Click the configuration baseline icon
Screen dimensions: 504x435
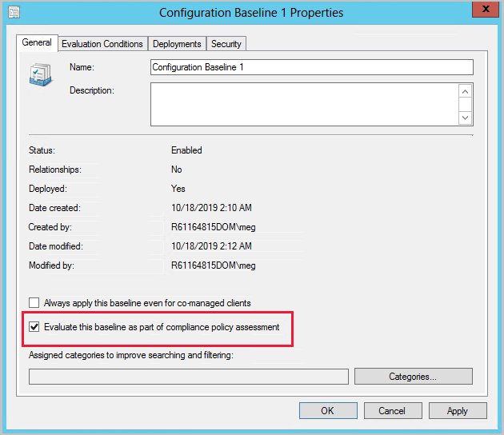[41, 75]
